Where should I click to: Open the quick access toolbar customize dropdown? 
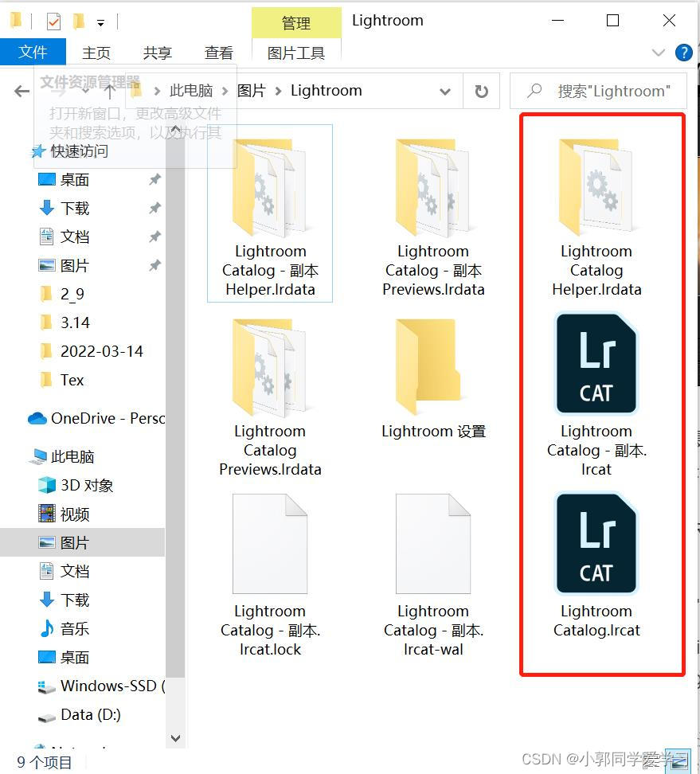[100, 23]
